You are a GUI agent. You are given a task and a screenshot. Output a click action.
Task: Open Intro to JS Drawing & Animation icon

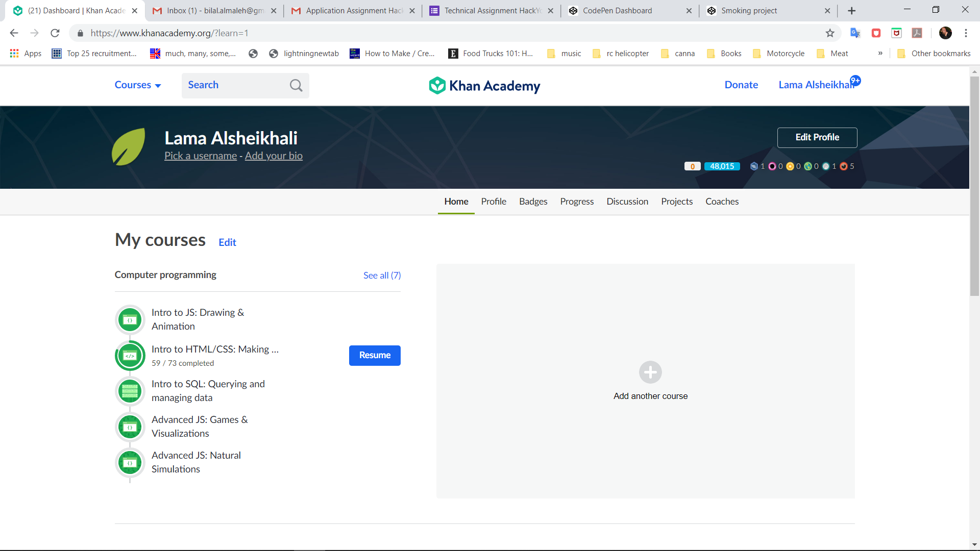pos(130,320)
